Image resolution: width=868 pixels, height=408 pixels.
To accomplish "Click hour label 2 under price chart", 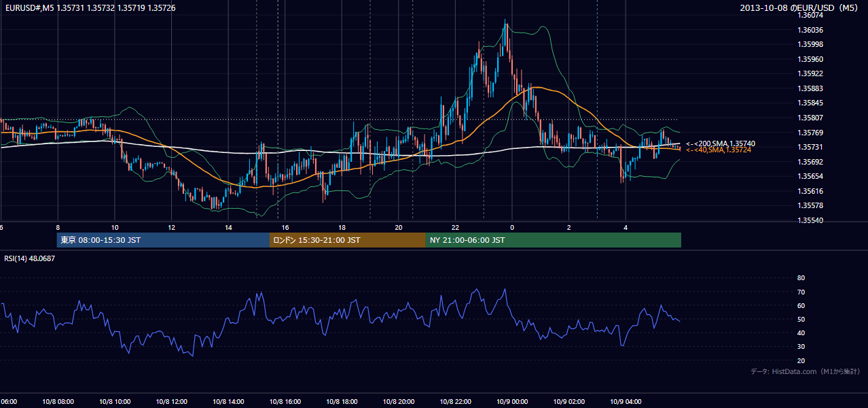I will click(x=569, y=228).
